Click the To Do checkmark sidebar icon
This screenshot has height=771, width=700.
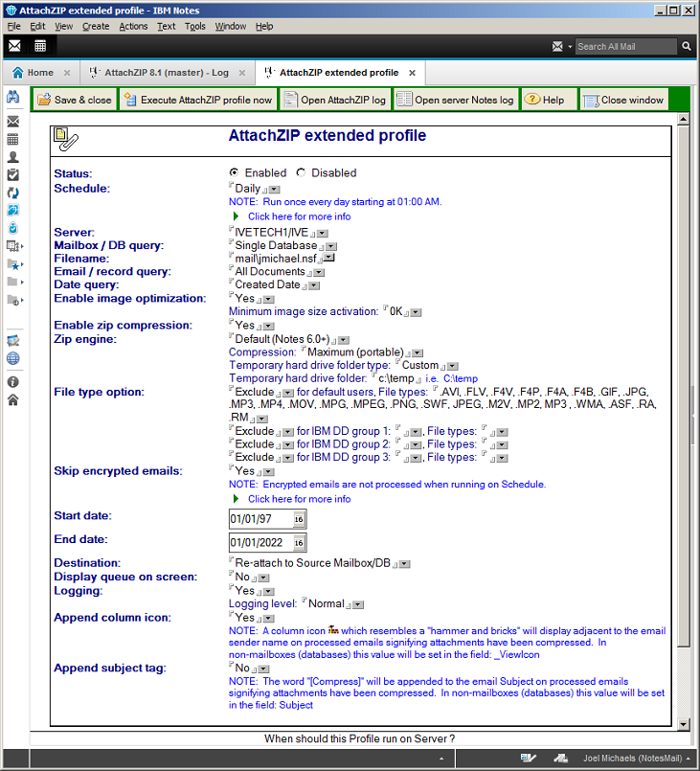click(13, 175)
